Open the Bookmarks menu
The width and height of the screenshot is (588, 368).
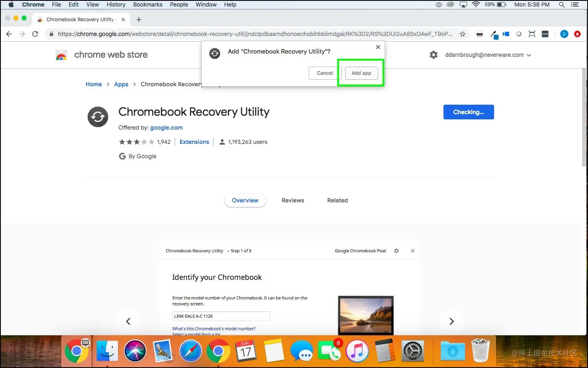148,4
